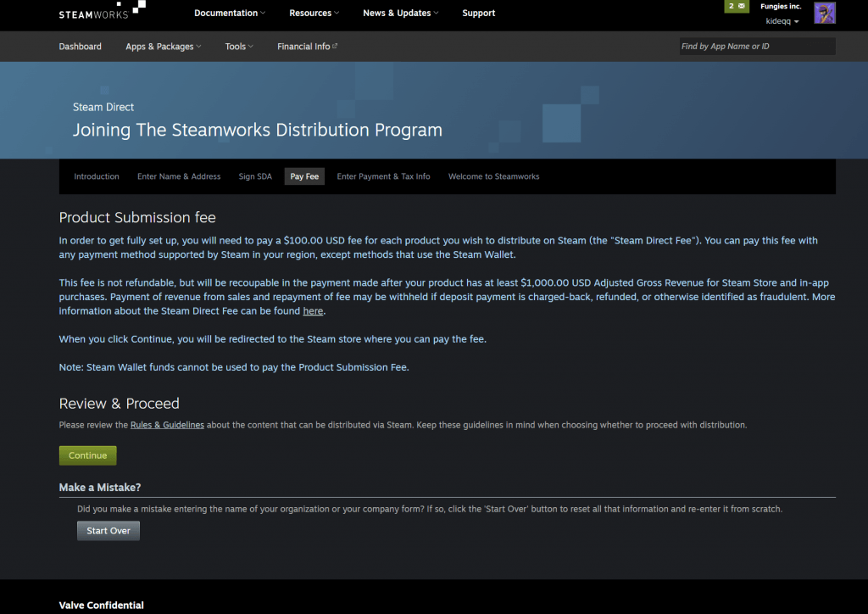Expand the Resources menu

pyautogui.click(x=314, y=13)
